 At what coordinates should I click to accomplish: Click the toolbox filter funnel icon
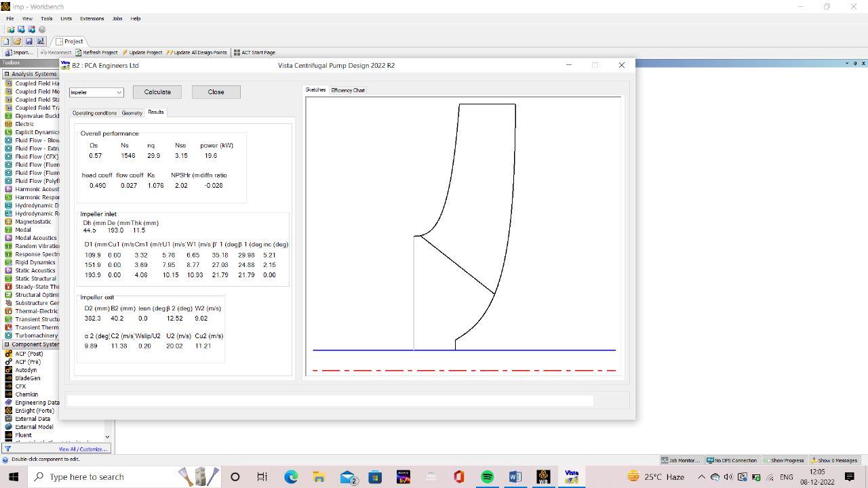[7, 449]
